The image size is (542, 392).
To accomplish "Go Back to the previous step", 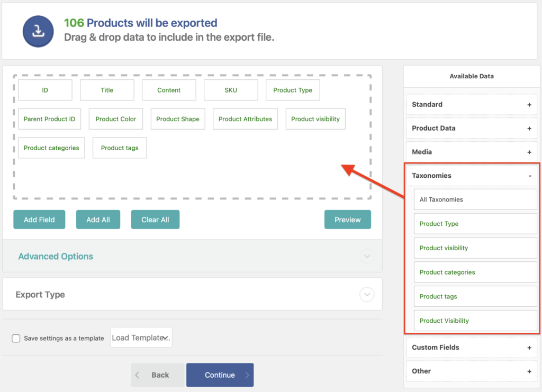I will (x=158, y=375).
